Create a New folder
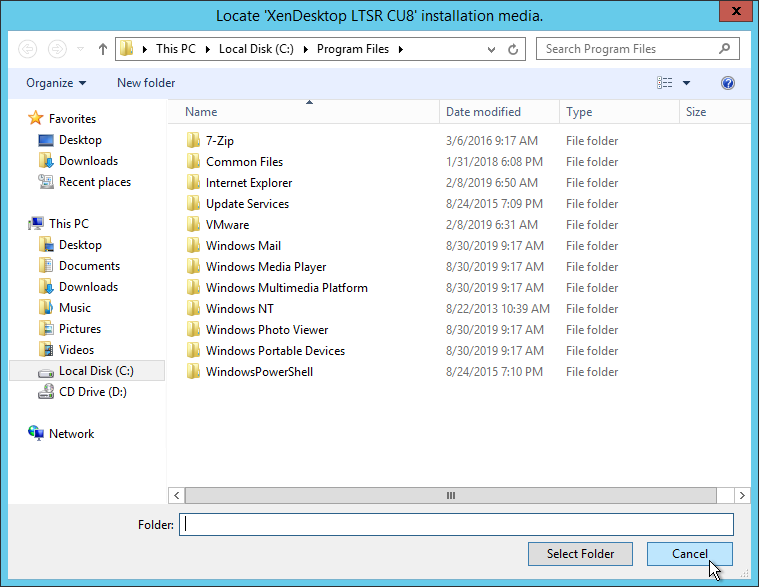Screen dimensions: 759x587 [x=146, y=83]
